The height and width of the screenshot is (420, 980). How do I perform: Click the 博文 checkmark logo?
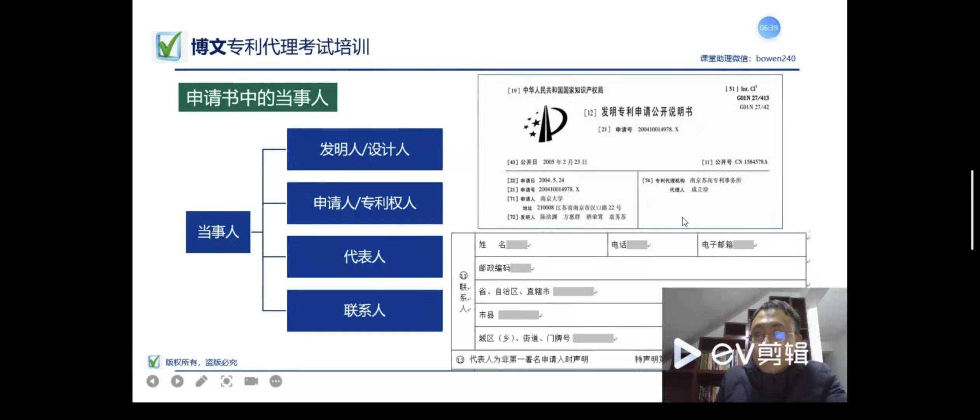(x=168, y=47)
